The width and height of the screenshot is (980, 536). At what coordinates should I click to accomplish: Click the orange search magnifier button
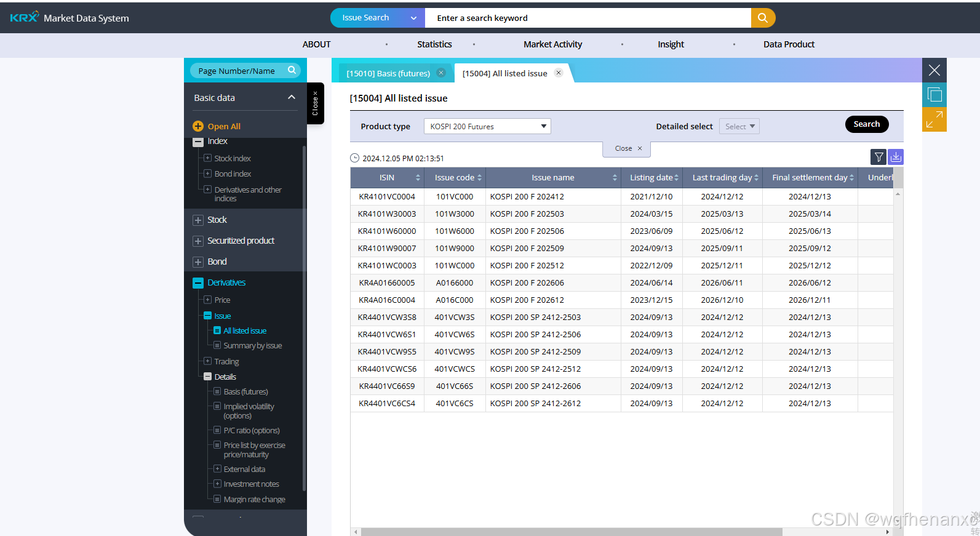click(763, 18)
